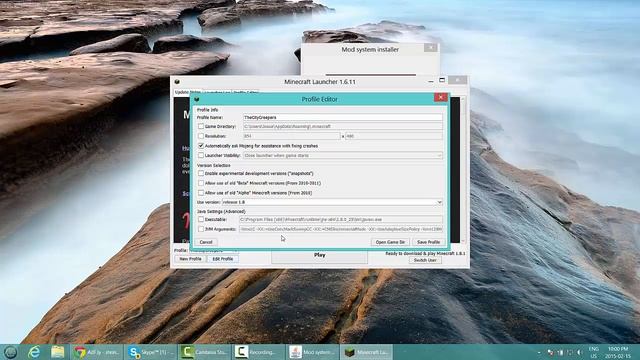Maximize the Minecraft Launcher window
This screenshot has height=360, width=640.
point(442,80)
